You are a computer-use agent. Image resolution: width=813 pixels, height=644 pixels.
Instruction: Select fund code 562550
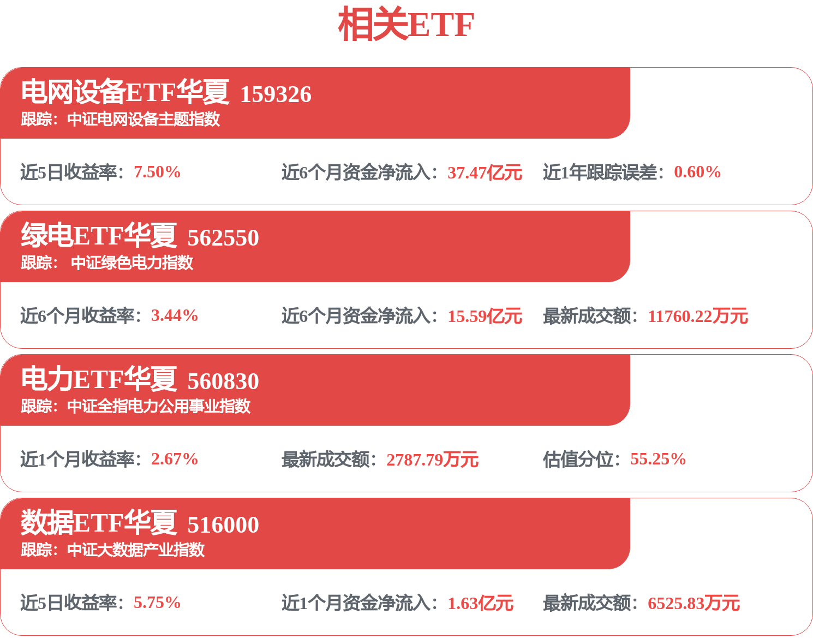(223, 238)
